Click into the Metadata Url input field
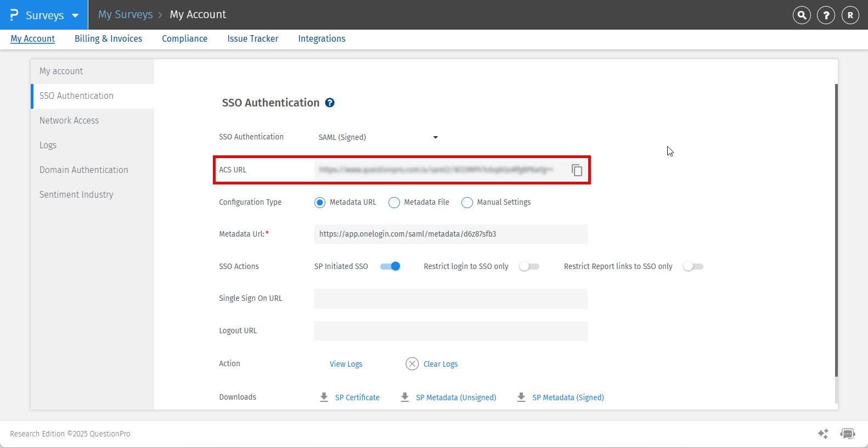This screenshot has height=448, width=868. click(450, 234)
